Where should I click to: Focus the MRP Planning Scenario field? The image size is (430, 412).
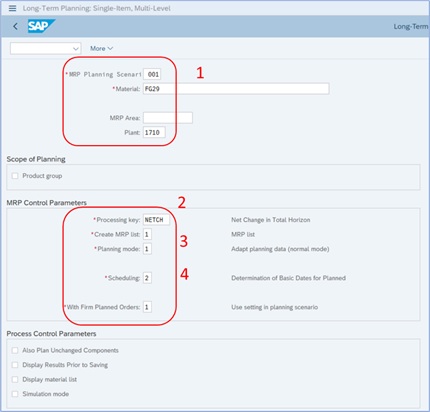point(152,74)
